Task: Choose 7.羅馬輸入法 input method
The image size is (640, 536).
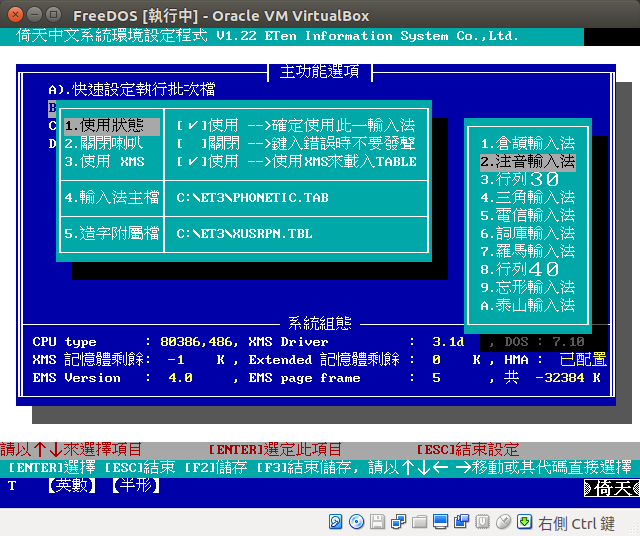Action: click(528, 251)
